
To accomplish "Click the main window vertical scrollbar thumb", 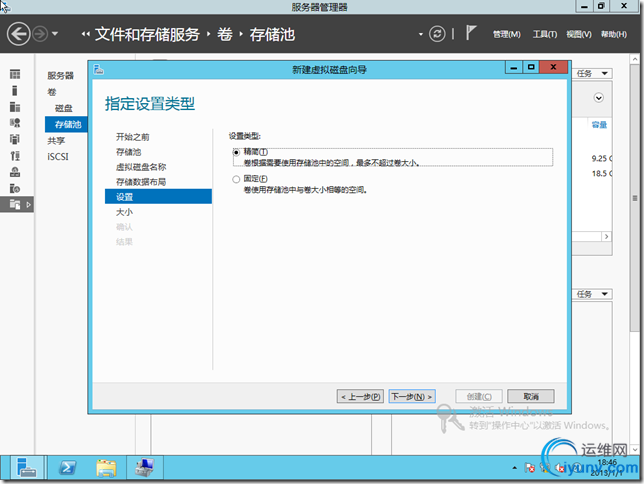I will [x=635, y=197].
